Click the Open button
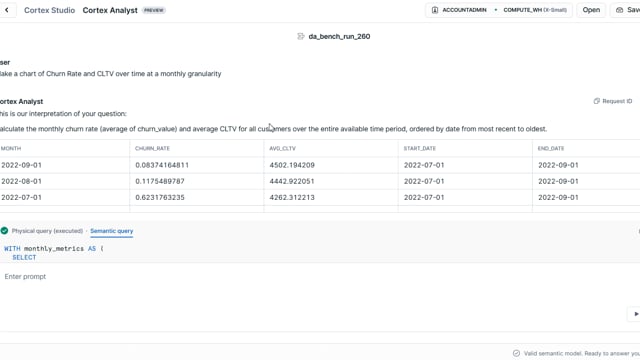Viewport: 640px width, 360px height. click(x=591, y=10)
